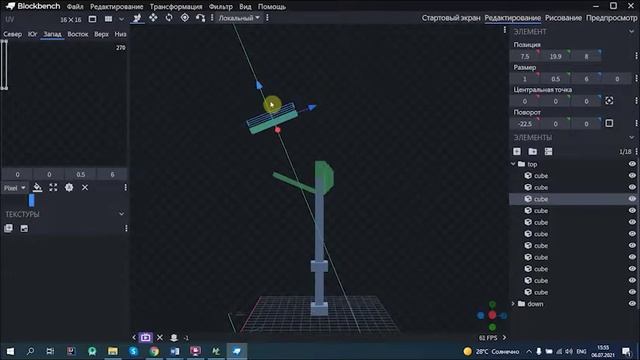
Task: Switch to the Рисование tab
Action: [x=563, y=18]
